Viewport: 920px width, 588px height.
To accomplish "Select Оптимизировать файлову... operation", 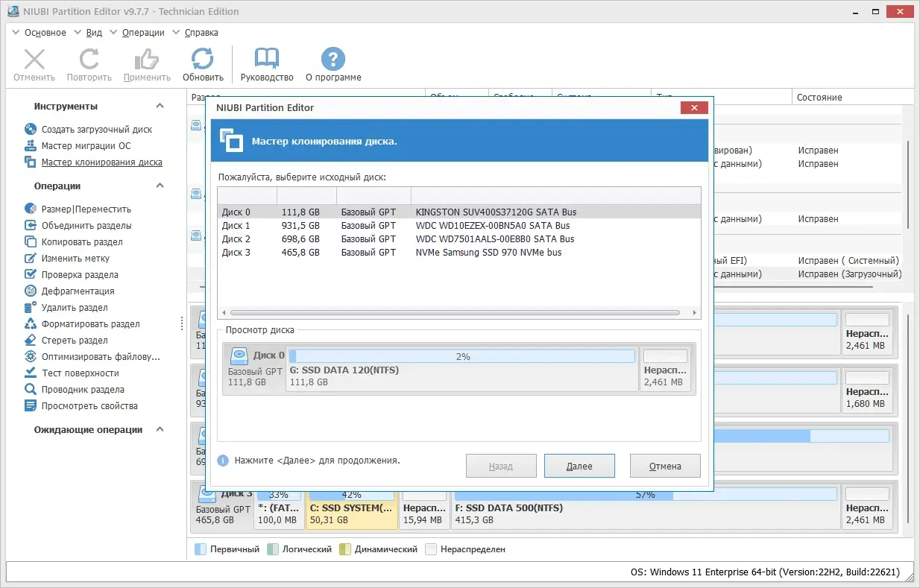I will pyautogui.click(x=92, y=357).
